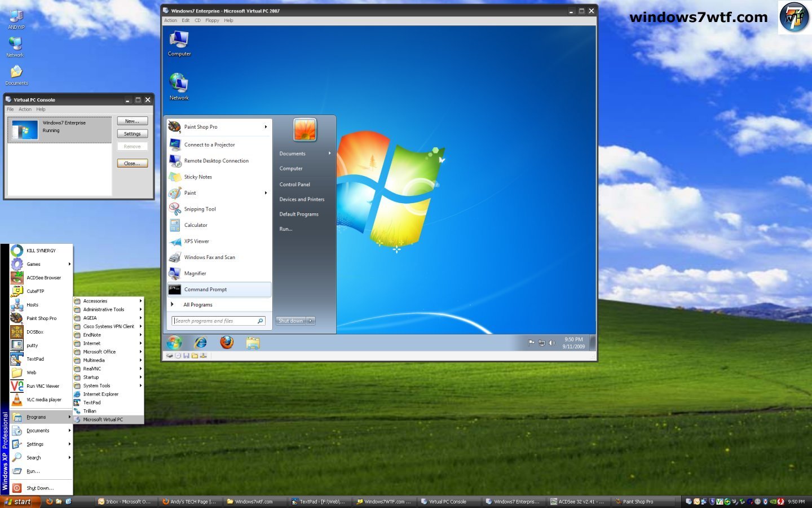Open Windows Fax and Scan

pyautogui.click(x=218, y=257)
